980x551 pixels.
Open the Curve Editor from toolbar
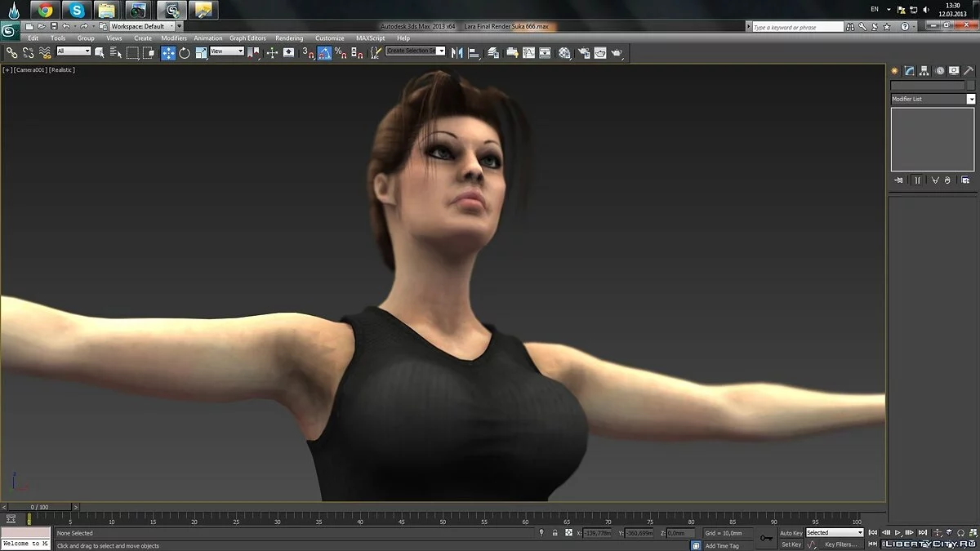[x=528, y=53]
